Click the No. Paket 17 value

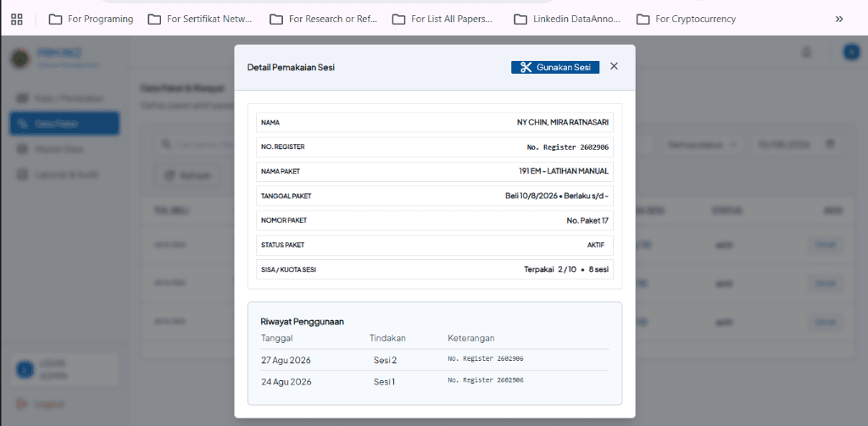587,220
